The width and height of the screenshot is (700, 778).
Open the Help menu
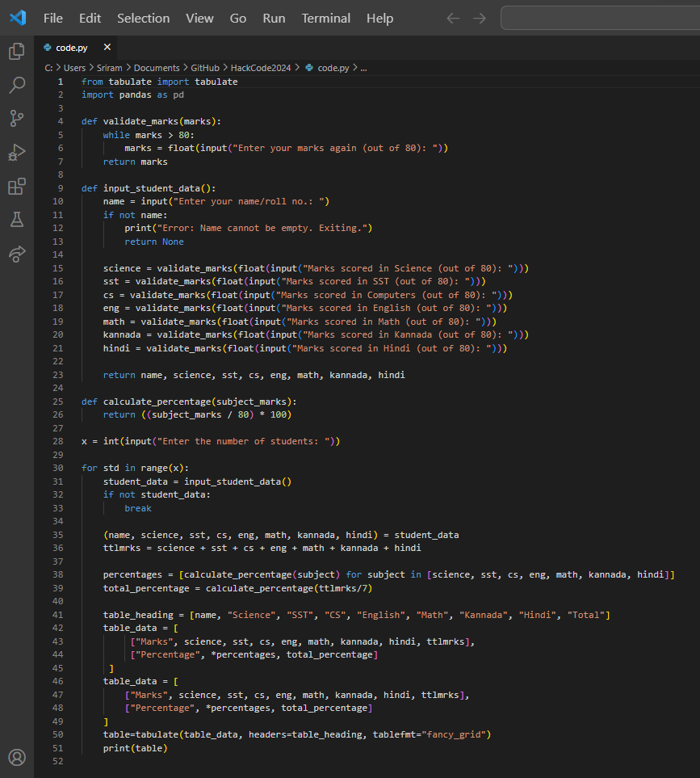pos(379,19)
